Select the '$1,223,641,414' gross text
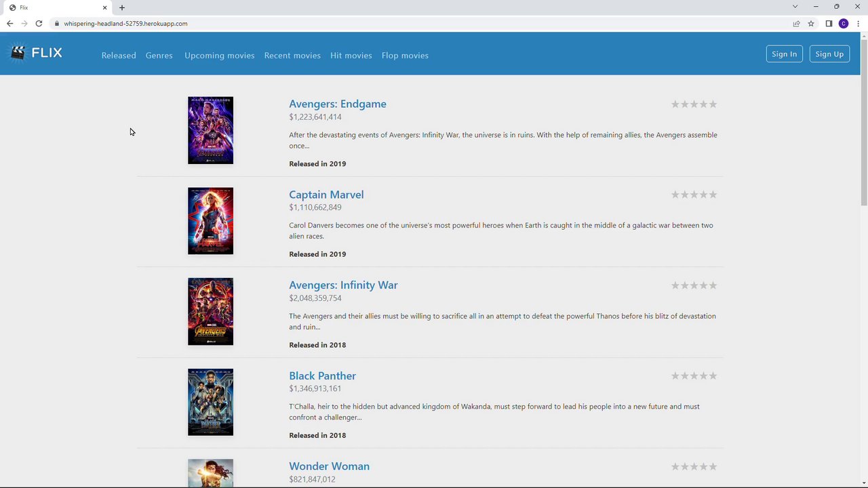The image size is (868, 488). (x=315, y=117)
